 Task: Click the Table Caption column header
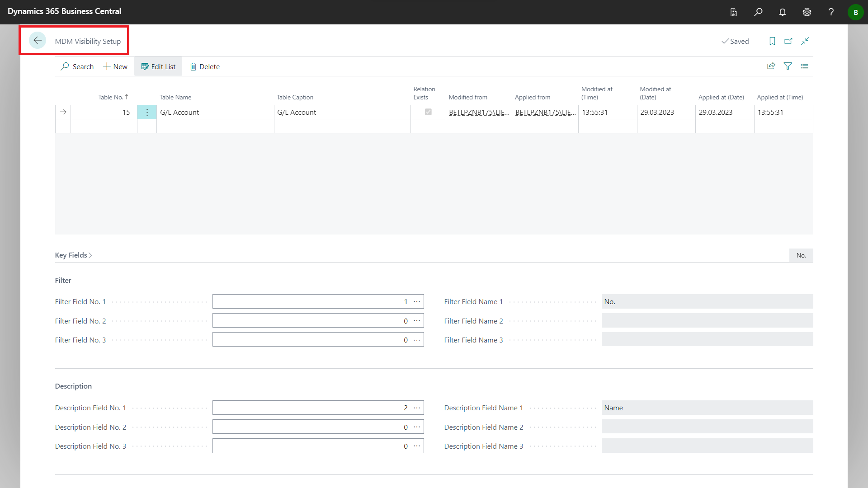point(295,97)
